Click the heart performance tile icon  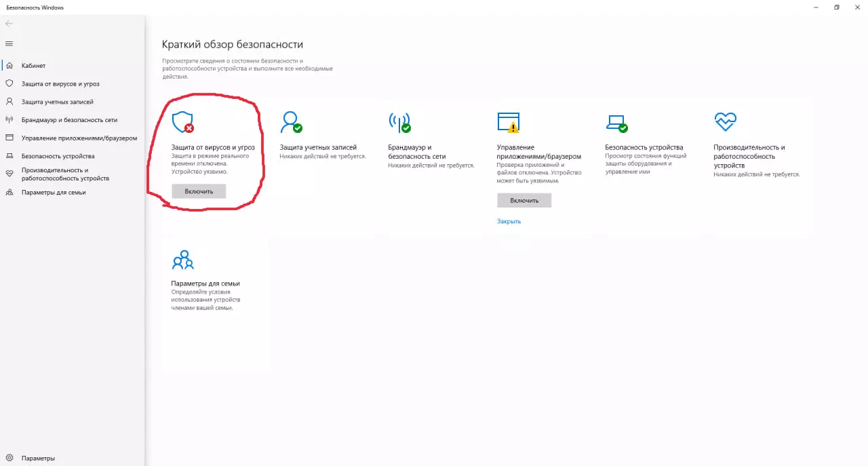[725, 122]
